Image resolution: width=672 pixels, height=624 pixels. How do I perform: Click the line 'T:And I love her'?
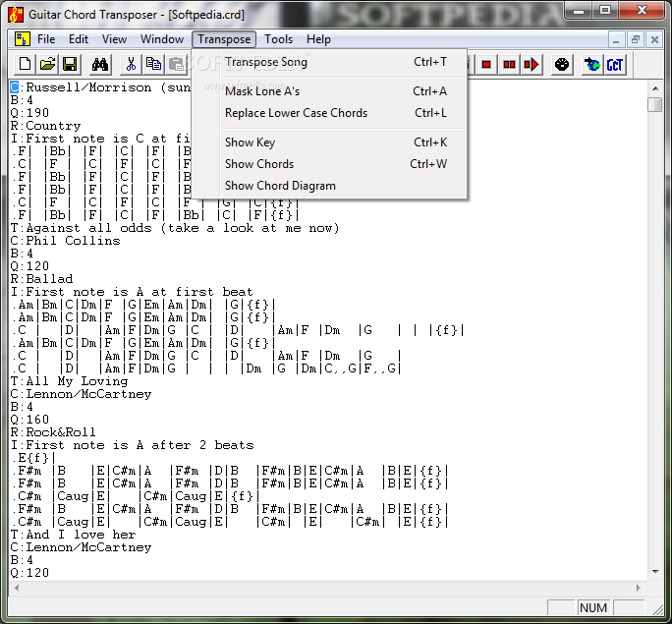(x=73, y=535)
